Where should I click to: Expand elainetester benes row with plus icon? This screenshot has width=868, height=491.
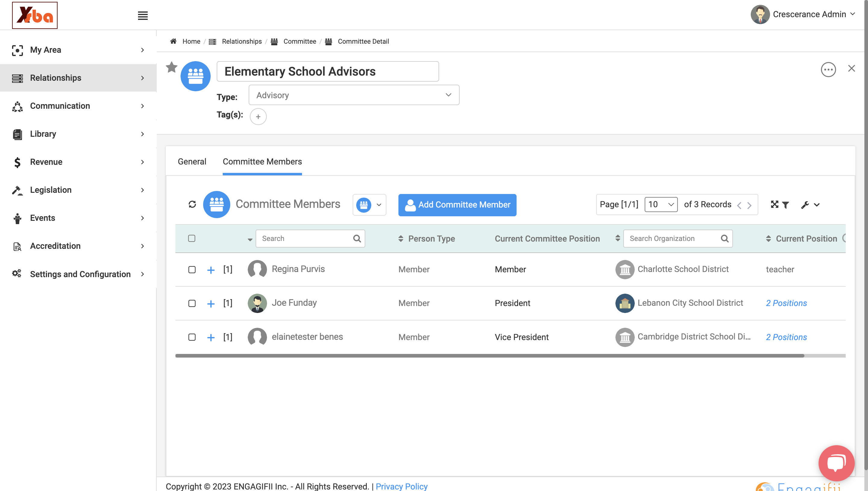(x=210, y=337)
